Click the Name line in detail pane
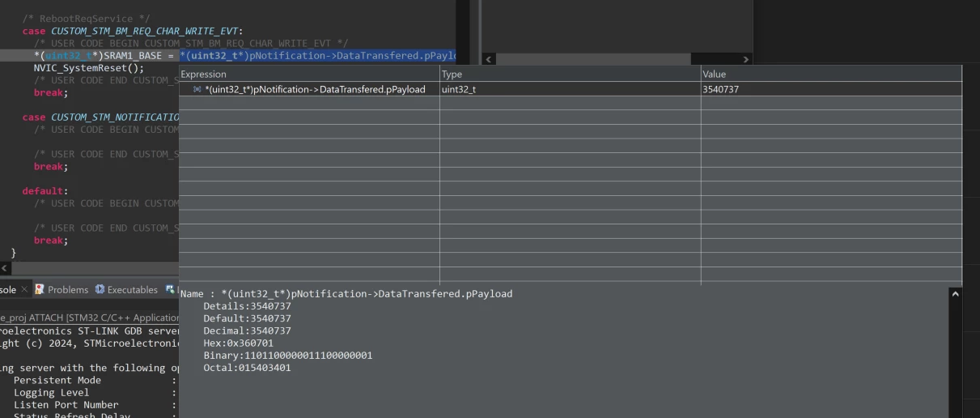The height and width of the screenshot is (418, 980). (x=346, y=293)
